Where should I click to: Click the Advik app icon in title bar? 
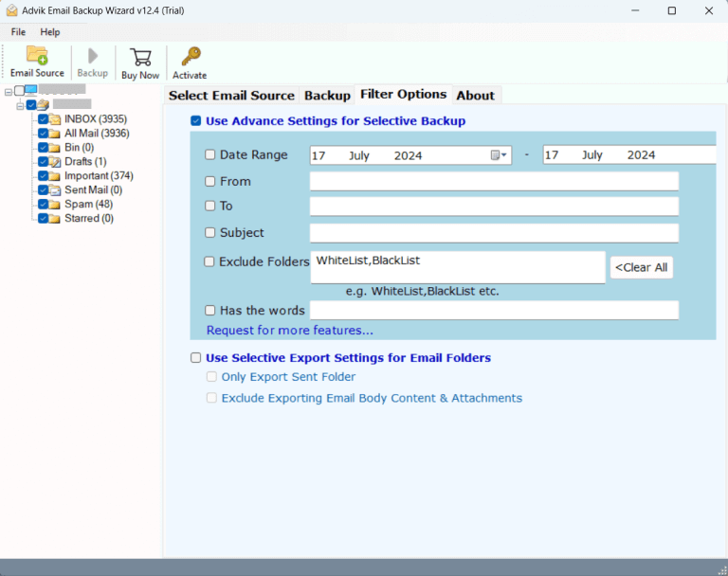[x=12, y=10]
